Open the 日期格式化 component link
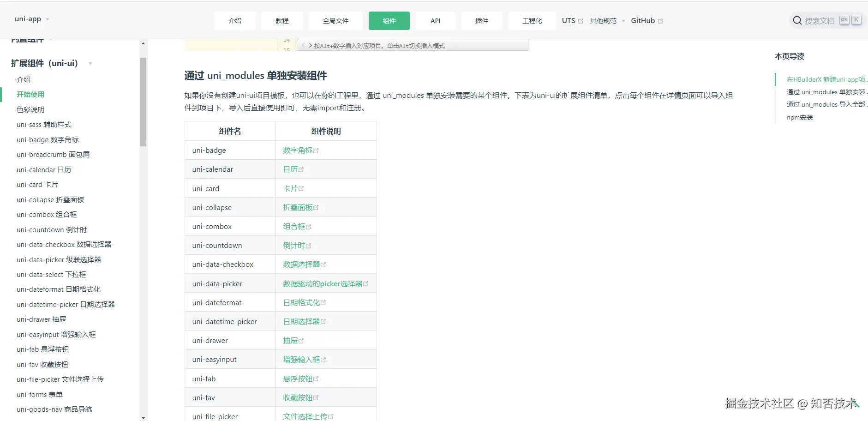 click(304, 302)
